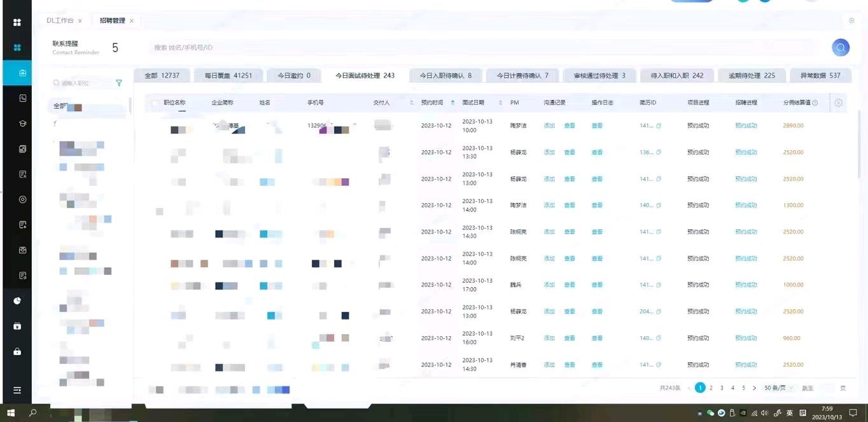868x422 pixels.
Task: Close the DL工作台 tab
Action: click(80, 21)
